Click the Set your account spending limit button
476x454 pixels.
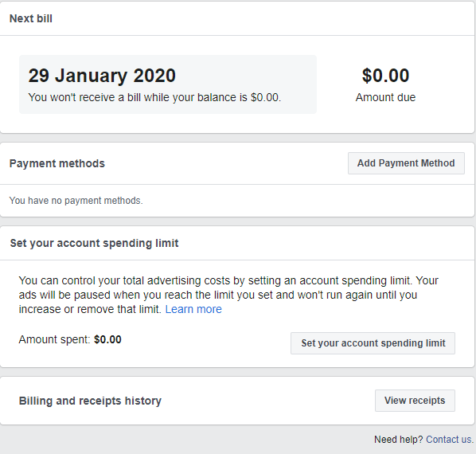(x=373, y=343)
